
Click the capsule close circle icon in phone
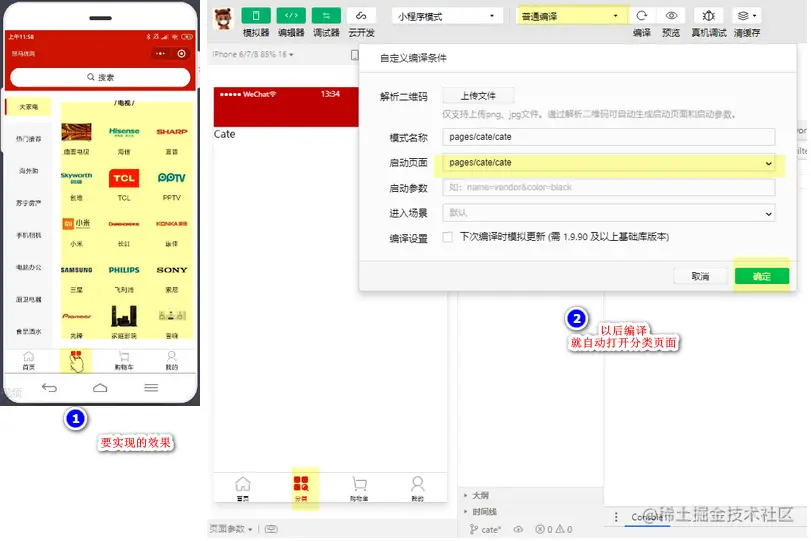pos(182,53)
